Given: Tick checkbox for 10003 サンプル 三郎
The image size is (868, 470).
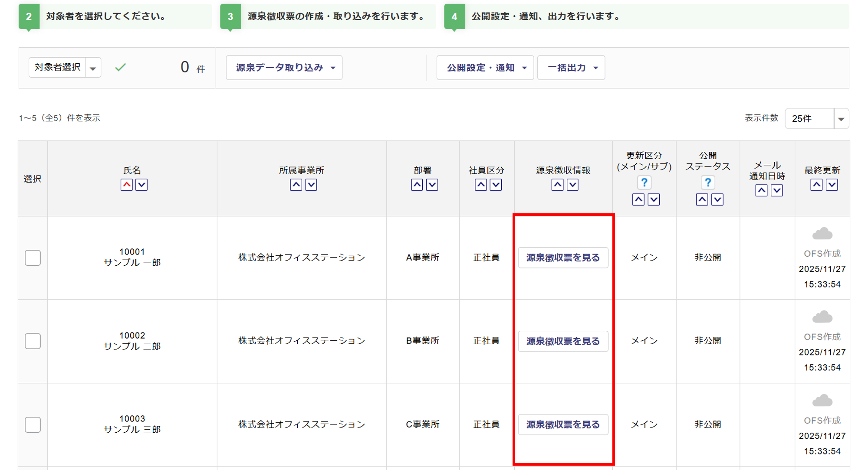Looking at the screenshot, I should pyautogui.click(x=33, y=424).
